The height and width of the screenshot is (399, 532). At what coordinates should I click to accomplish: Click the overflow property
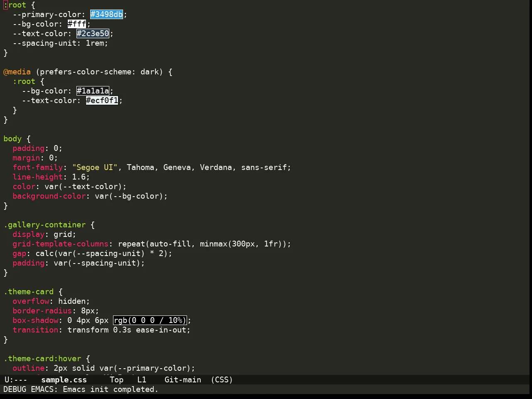tap(31, 301)
